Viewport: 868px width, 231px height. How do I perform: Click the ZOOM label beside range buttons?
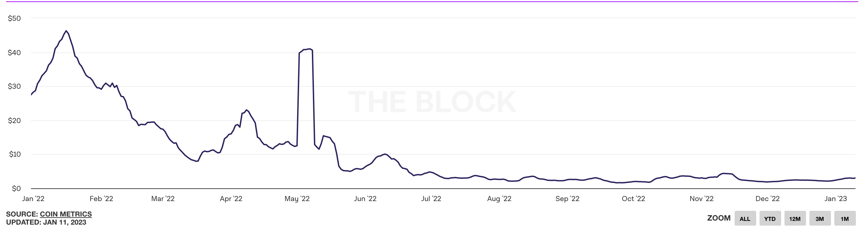pyautogui.click(x=719, y=218)
